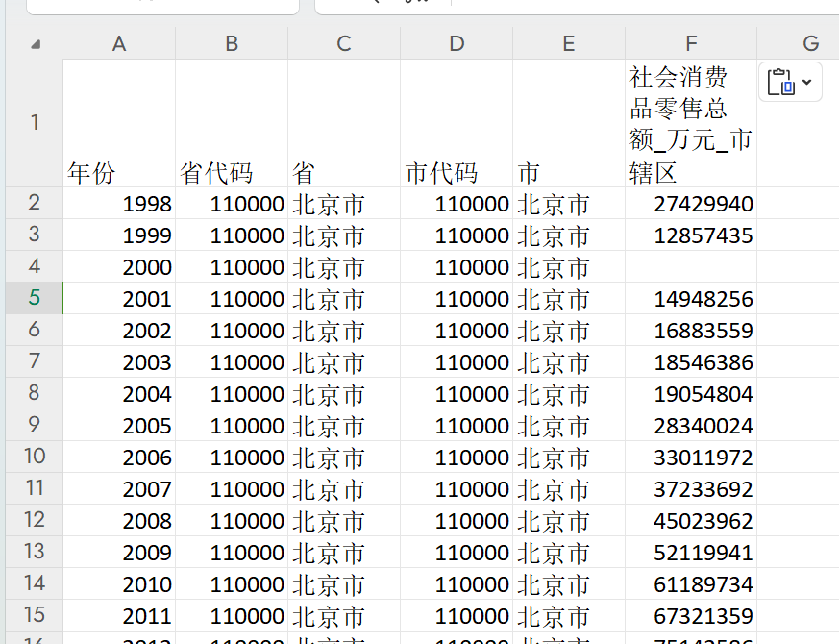The width and height of the screenshot is (839, 644).
Task: Select column B header
Action: point(232,43)
